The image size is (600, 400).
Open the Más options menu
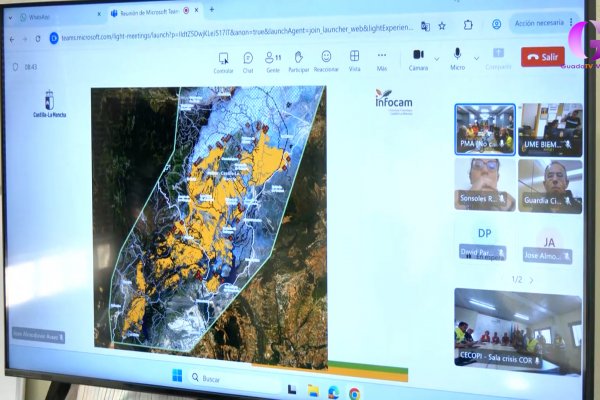click(382, 61)
